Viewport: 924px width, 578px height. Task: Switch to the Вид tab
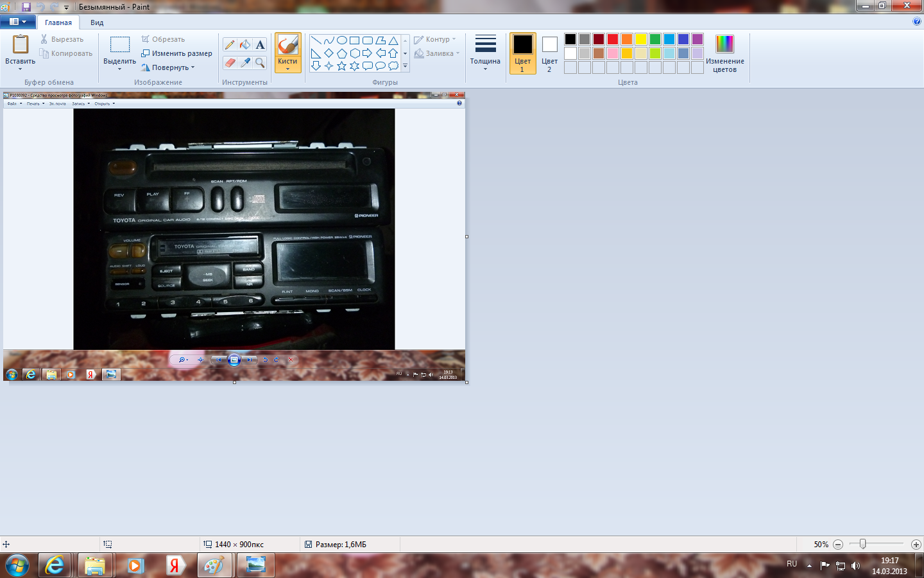[x=97, y=22]
